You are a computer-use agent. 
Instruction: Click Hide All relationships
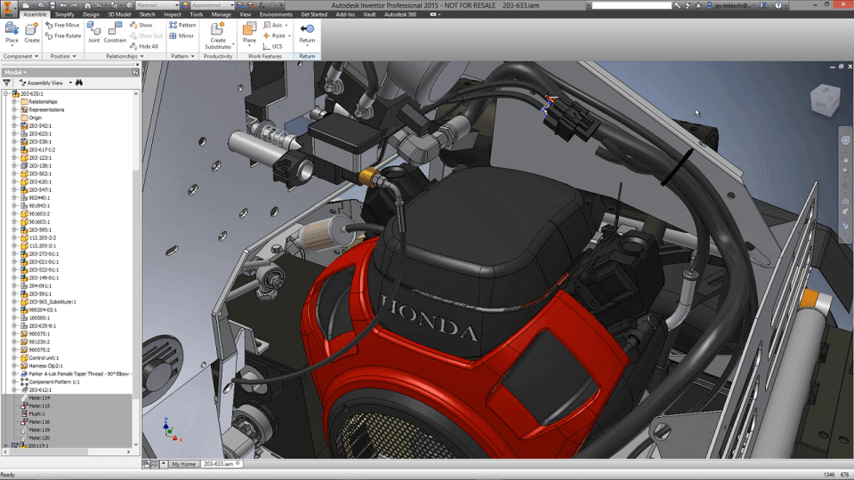[144, 46]
